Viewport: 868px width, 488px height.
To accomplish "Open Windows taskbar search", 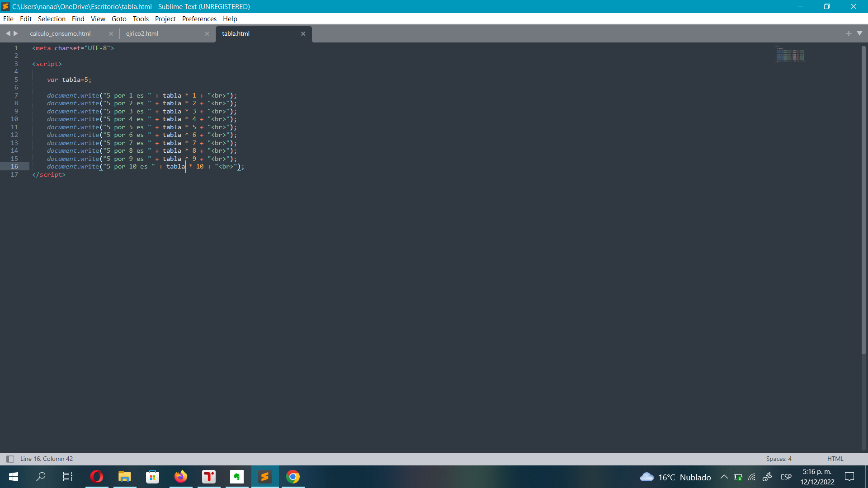I will (41, 477).
